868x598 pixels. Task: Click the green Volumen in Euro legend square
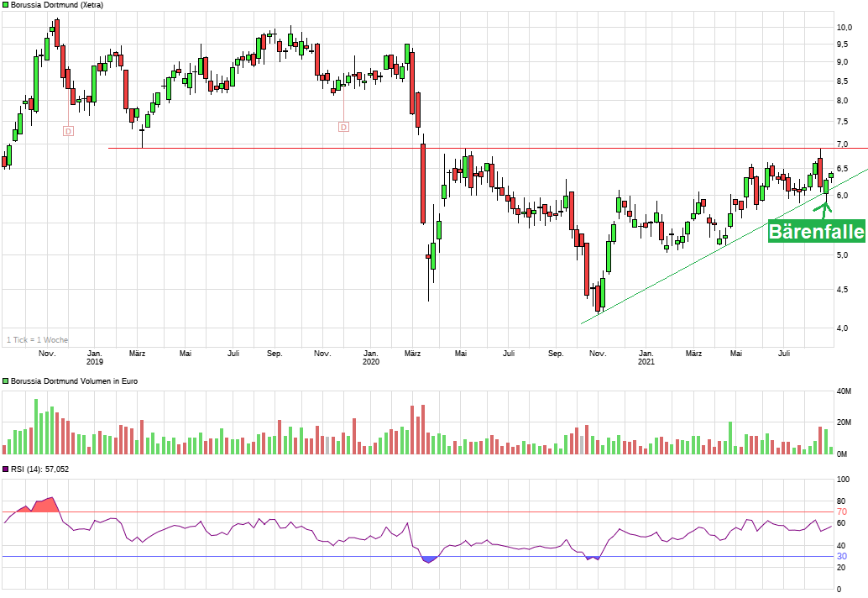click(6, 381)
